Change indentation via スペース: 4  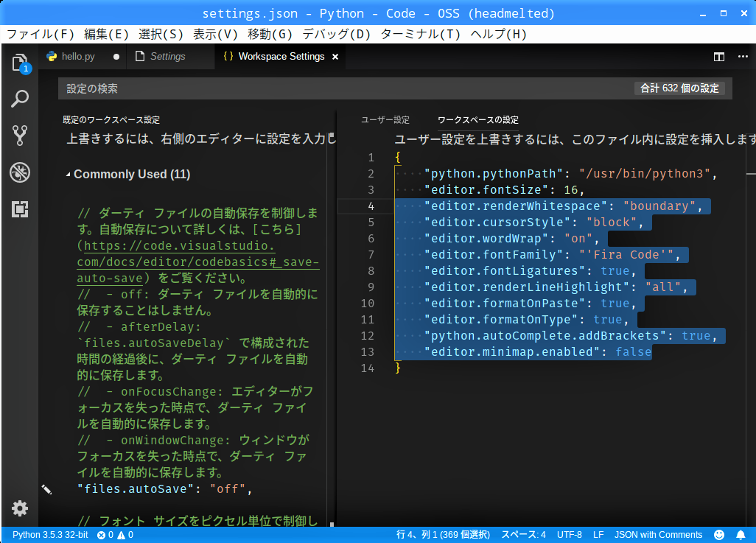tap(523, 535)
